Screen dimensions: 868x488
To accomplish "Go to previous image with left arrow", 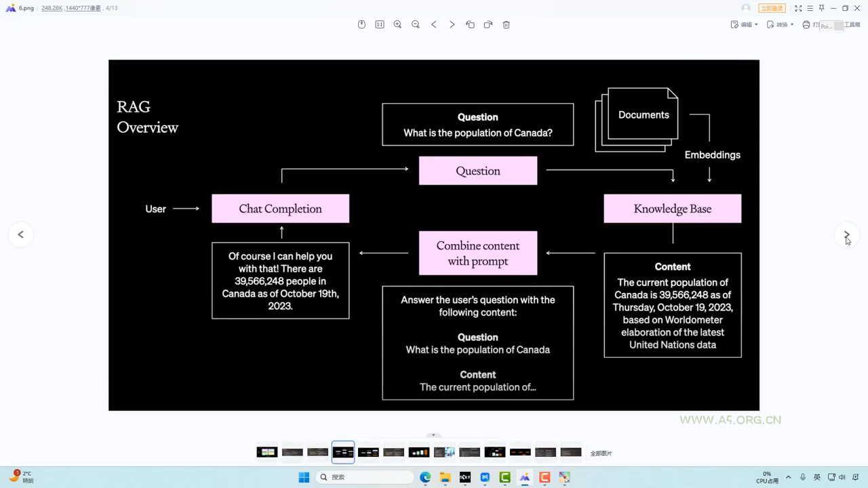I will pyautogui.click(x=21, y=235).
